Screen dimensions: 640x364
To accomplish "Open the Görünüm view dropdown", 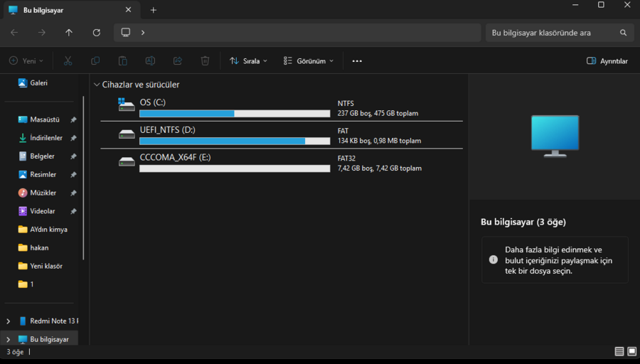I will pos(309,61).
